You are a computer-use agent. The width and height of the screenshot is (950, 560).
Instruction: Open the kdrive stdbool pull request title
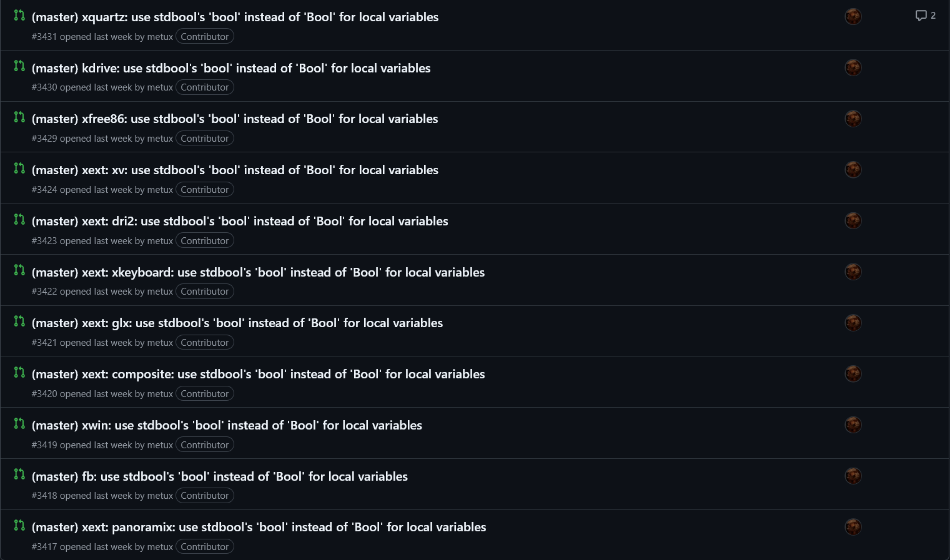(231, 68)
